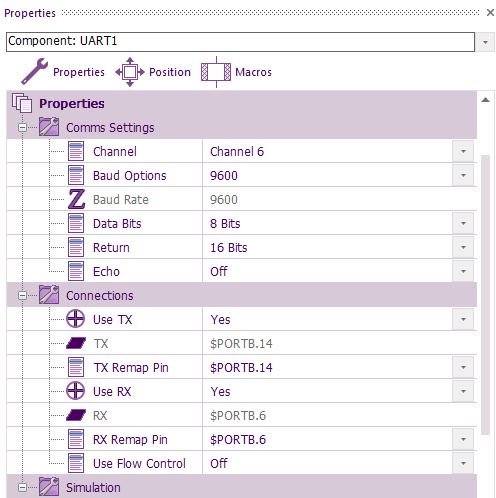The height and width of the screenshot is (498, 496).
Task: Click the scroll up arrow of the panel
Action: tap(486, 100)
